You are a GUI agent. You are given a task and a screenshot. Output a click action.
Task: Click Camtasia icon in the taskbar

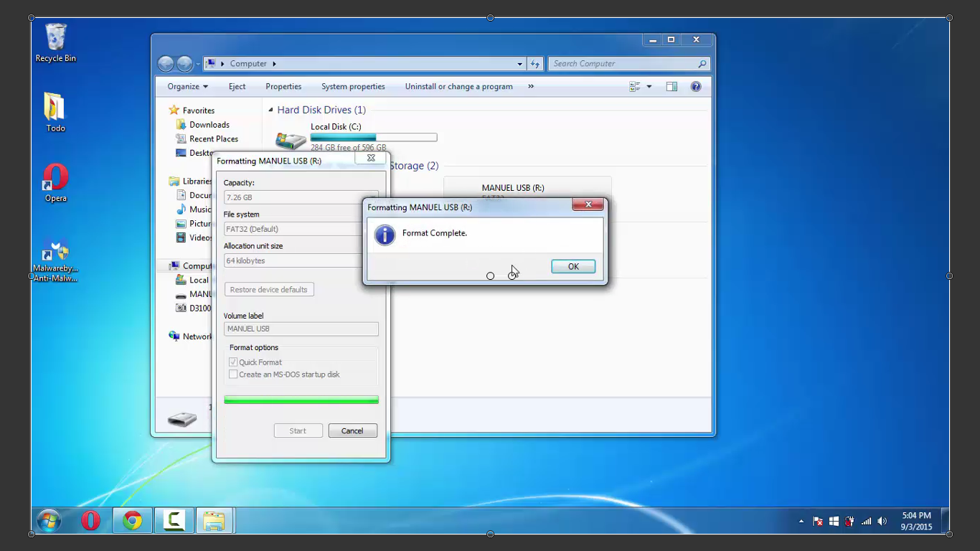174,521
